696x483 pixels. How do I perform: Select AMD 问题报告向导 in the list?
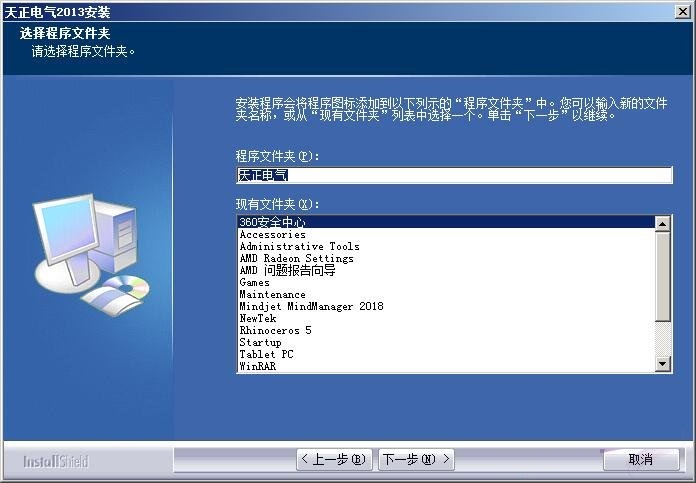pos(446,270)
